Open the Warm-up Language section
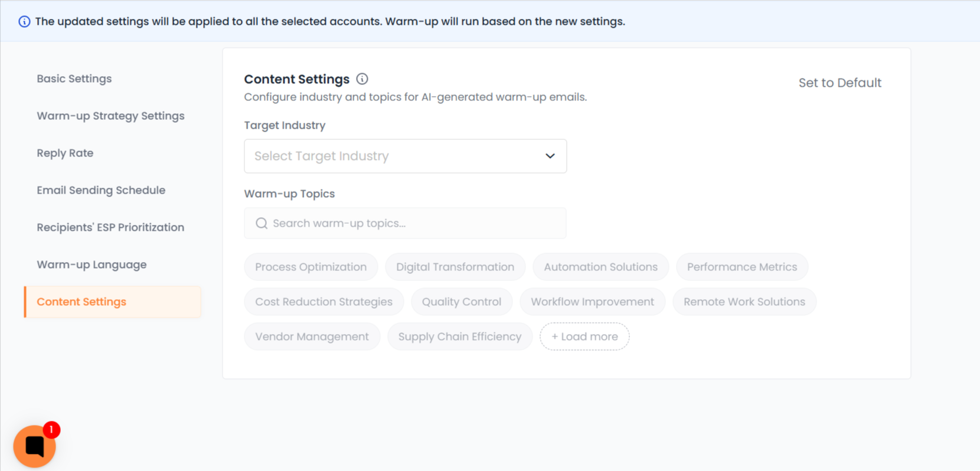The height and width of the screenshot is (471, 980). coord(92,264)
